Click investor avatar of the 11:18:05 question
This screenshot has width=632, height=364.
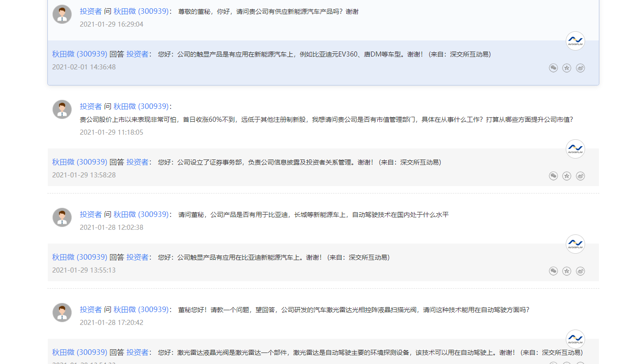point(62,109)
